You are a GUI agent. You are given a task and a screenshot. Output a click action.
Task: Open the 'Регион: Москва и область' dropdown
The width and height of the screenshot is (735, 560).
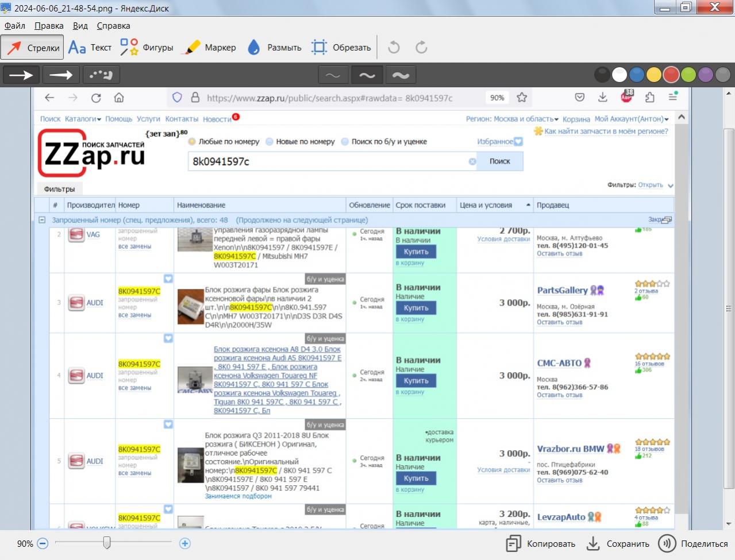pyautogui.click(x=512, y=119)
